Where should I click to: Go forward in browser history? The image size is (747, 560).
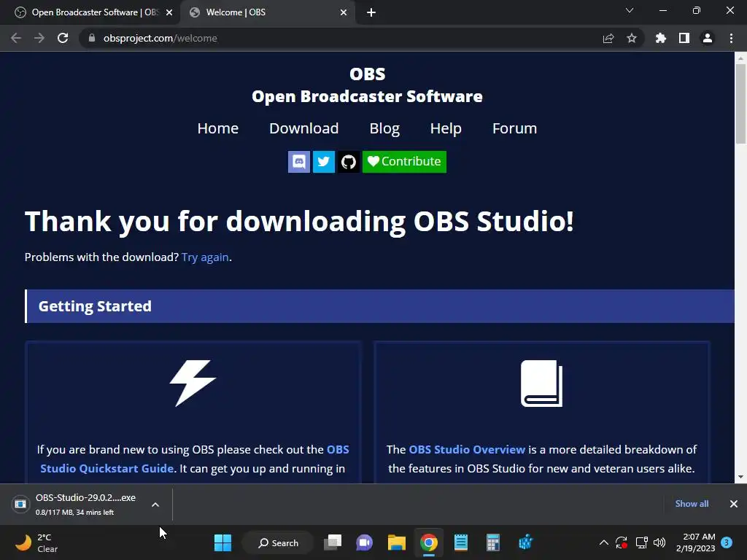click(39, 38)
